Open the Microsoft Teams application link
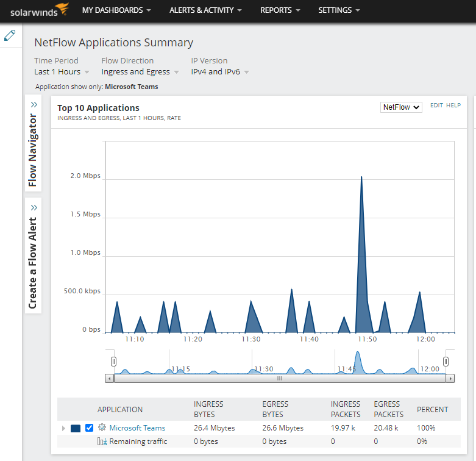This screenshot has width=476, height=461. coord(137,428)
